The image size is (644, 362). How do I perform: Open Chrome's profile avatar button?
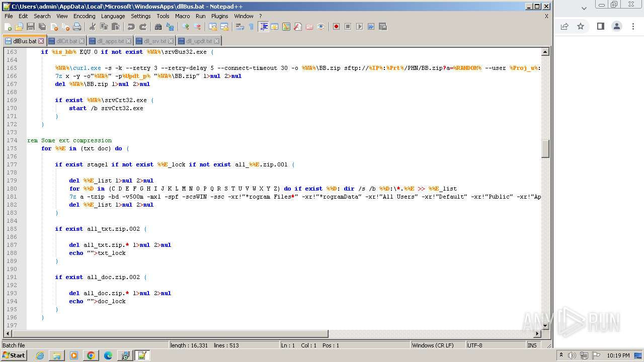point(617,26)
